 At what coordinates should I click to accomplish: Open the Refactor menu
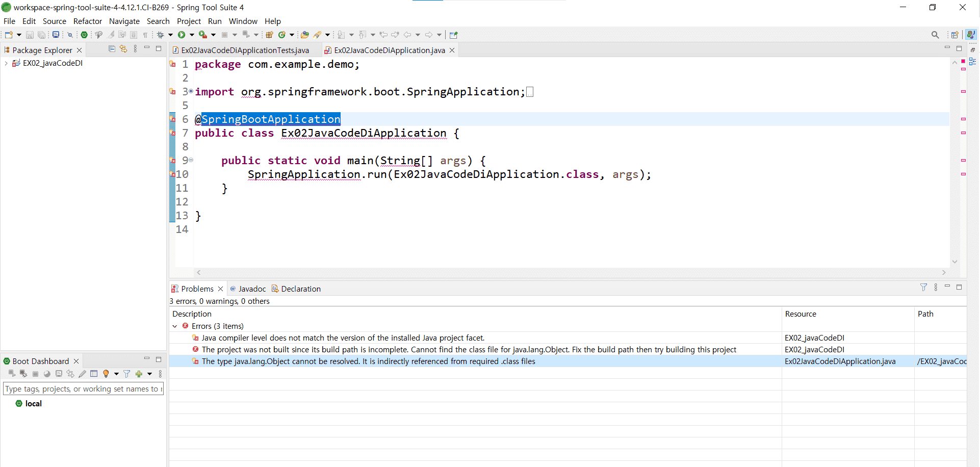[88, 21]
